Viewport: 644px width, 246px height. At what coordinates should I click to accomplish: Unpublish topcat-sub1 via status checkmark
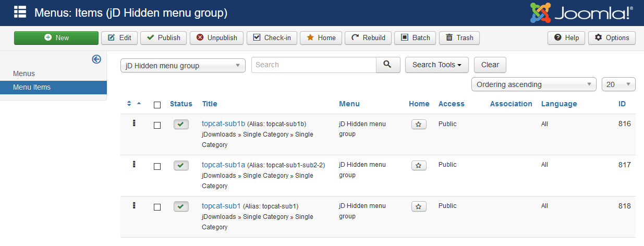point(181,207)
